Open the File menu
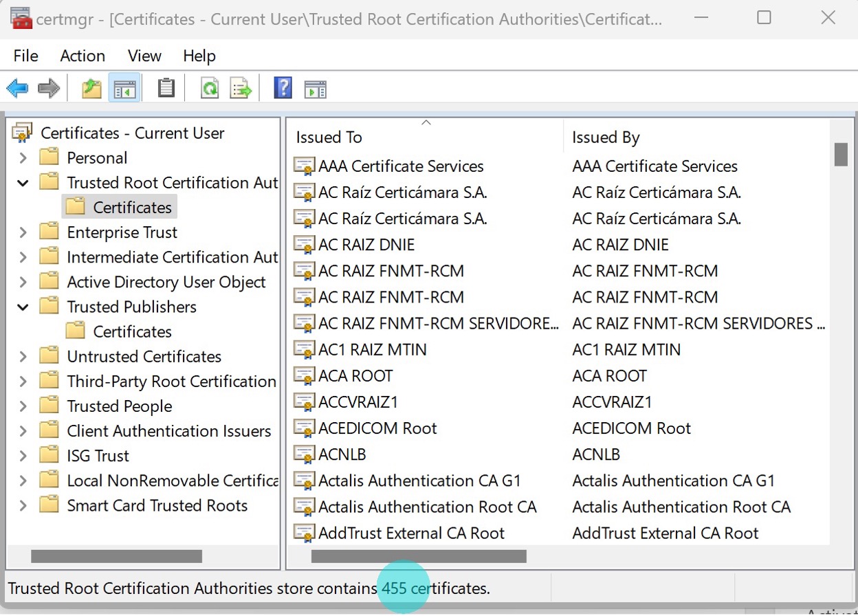The image size is (858, 616). [x=26, y=56]
